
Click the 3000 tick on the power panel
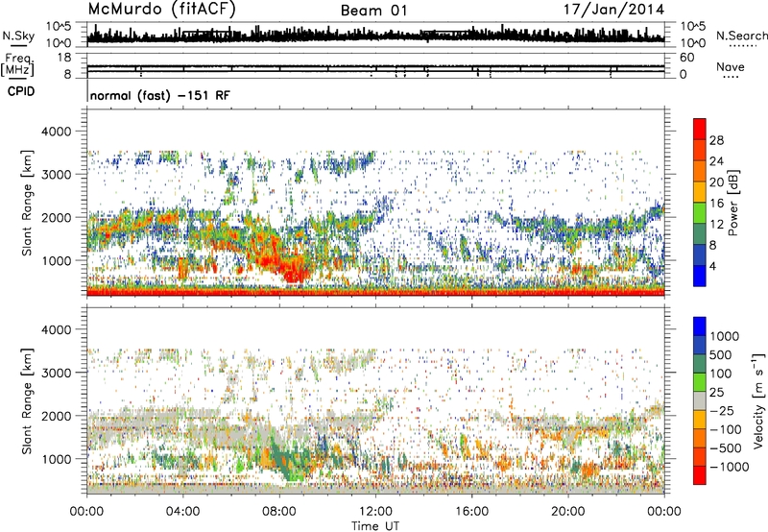(57, 175)
